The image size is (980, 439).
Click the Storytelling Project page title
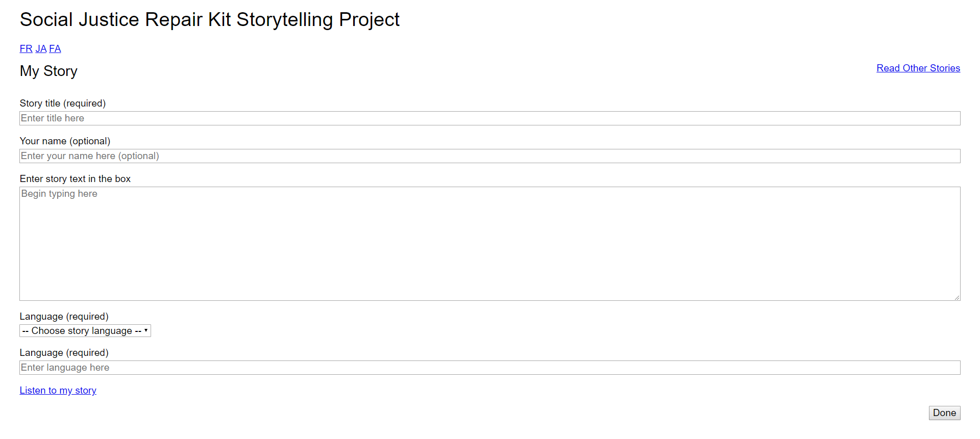(x=209, y=19)
